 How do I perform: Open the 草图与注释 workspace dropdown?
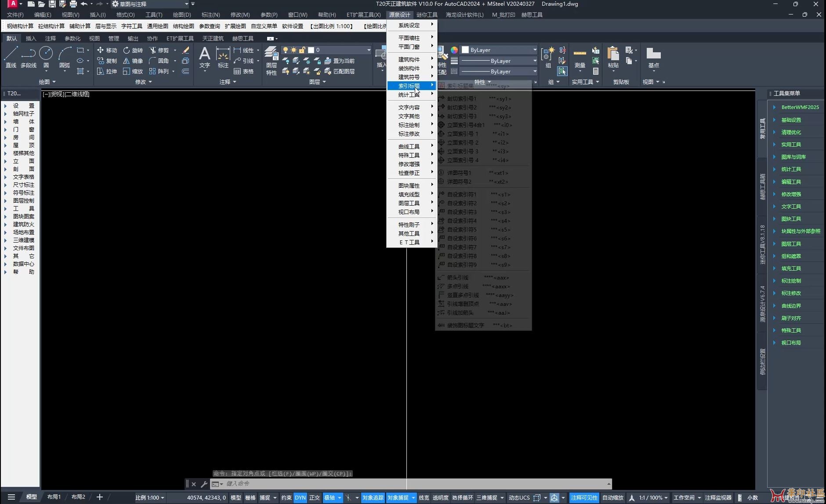(x=150, y=4)
